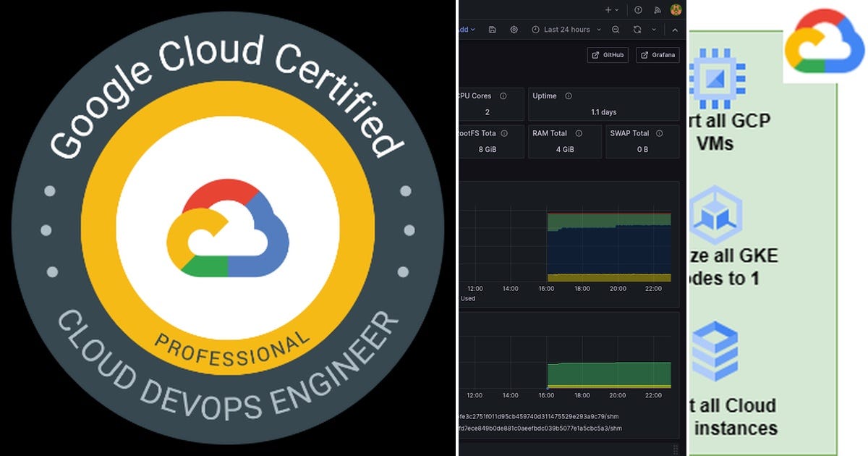Click the refresh dashboard icon
Screen dimensions: 868x456
(637, 30)
